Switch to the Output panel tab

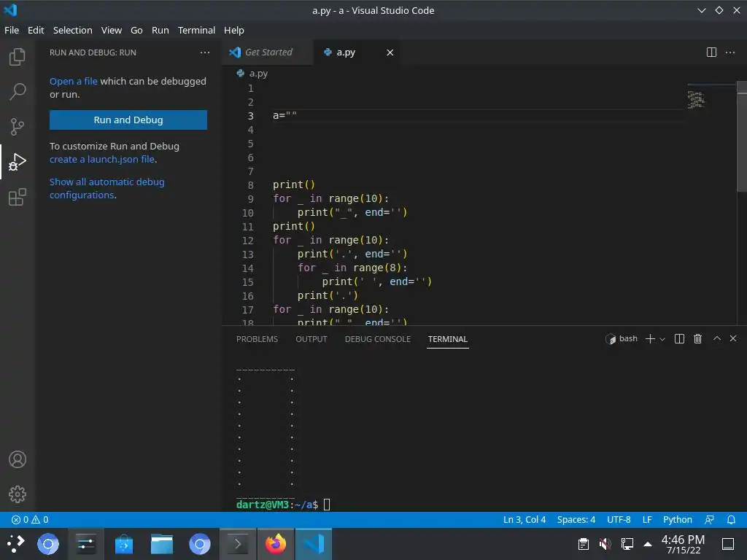pos(311,339)
